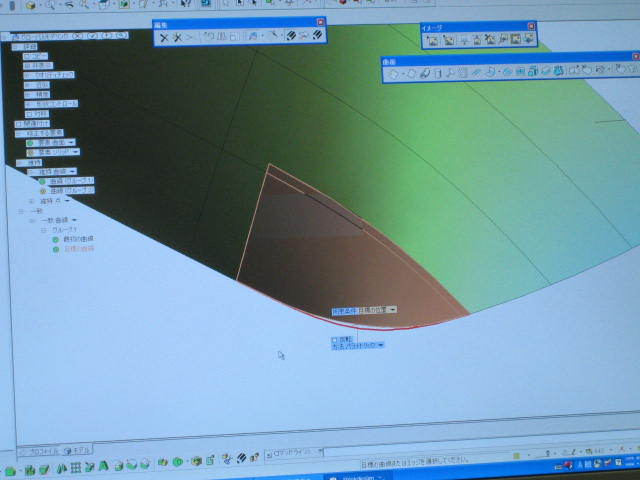
Task: Select the striped hatch icon at the end of 編集 toolbar
Action: 317,35
